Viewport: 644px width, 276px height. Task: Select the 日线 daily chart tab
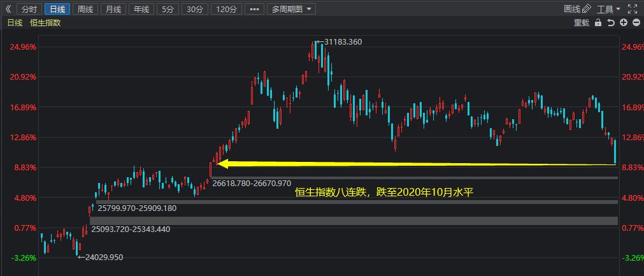pyautogui.click(x=57, y=9)
